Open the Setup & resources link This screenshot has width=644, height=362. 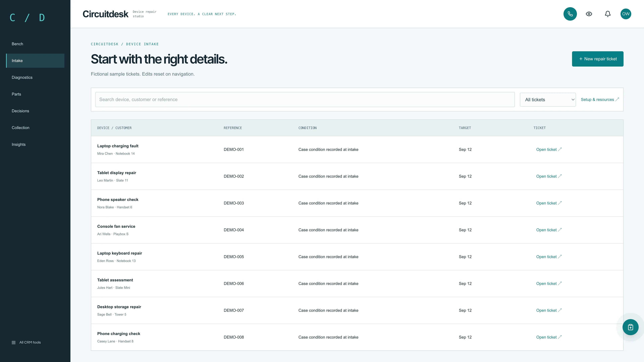pos(600,100)
